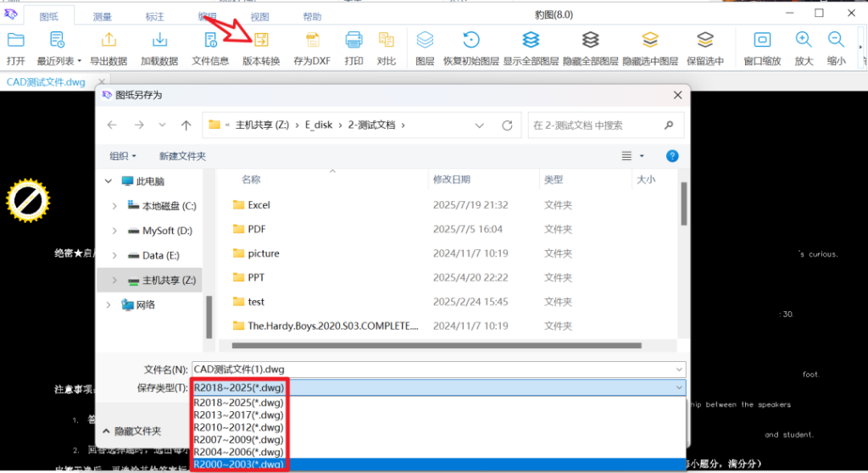
Task: Click the 版本转换 version convert icon
Action: (261, 40)
